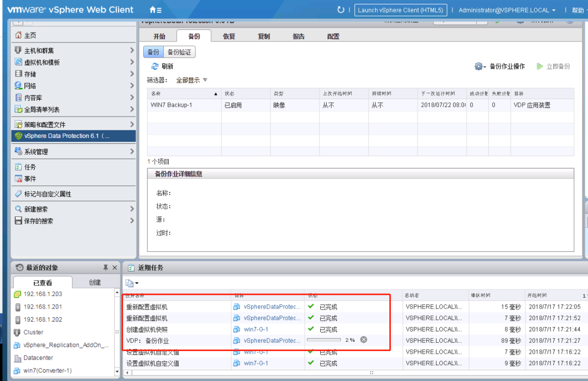Click the 新建搜索 magnifier icon

coord(18,209)
